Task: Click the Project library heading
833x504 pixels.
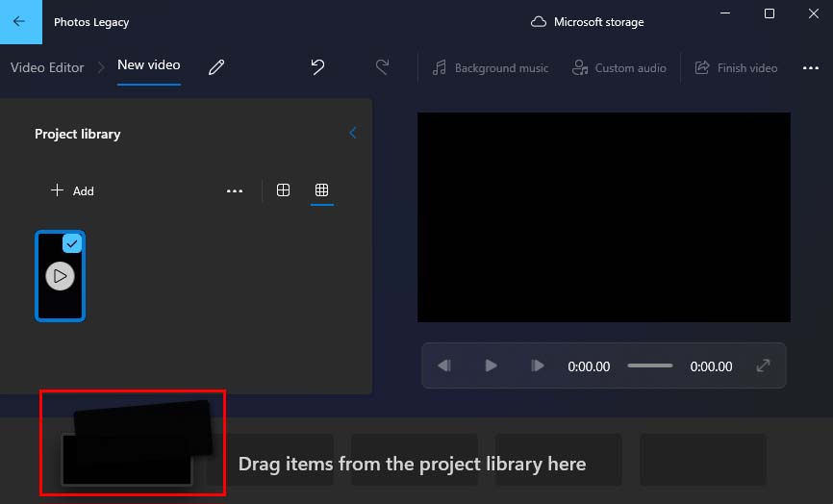Action: click(x=78, y=134)
